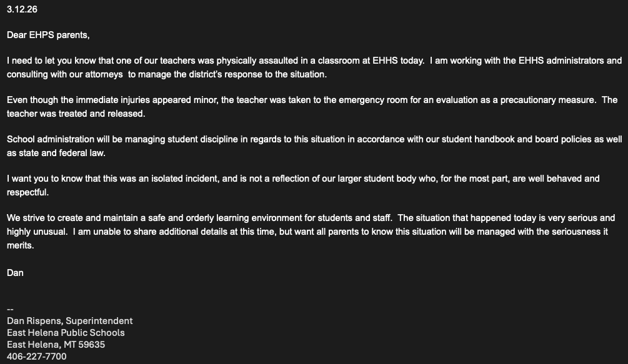Open the phone number 406-227-7700
This screenshot has width=628, height=364.
pyautogui.click(x=37, y=356)
